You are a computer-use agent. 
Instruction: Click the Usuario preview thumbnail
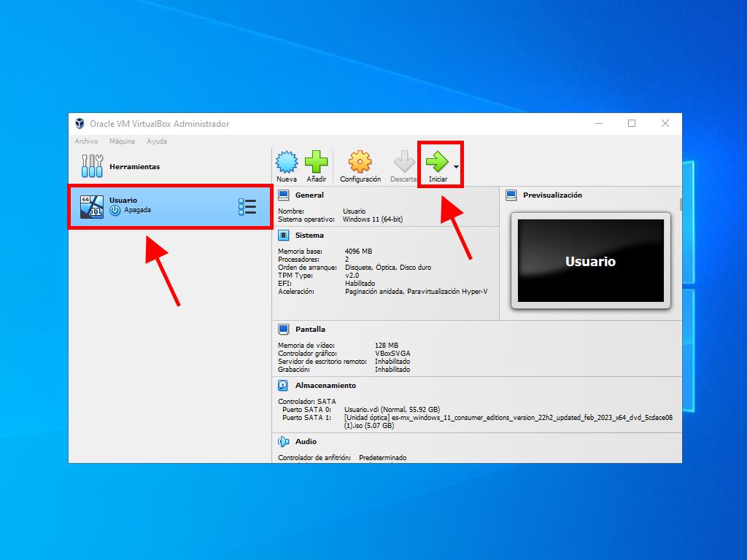click(590, 261)
